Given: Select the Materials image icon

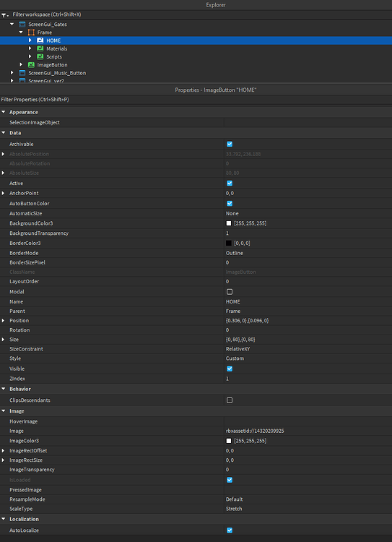Looking at the screenshot, I should (x=40, y=48).
